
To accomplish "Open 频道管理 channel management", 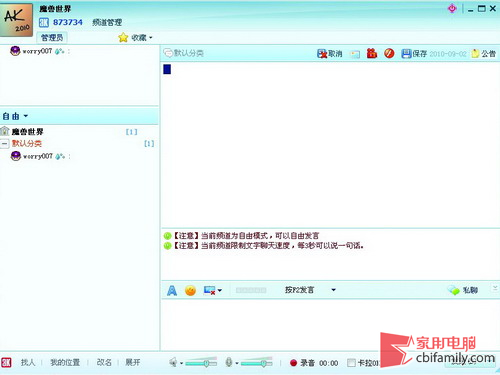I will pyautogui.click(x=107, y=22).
